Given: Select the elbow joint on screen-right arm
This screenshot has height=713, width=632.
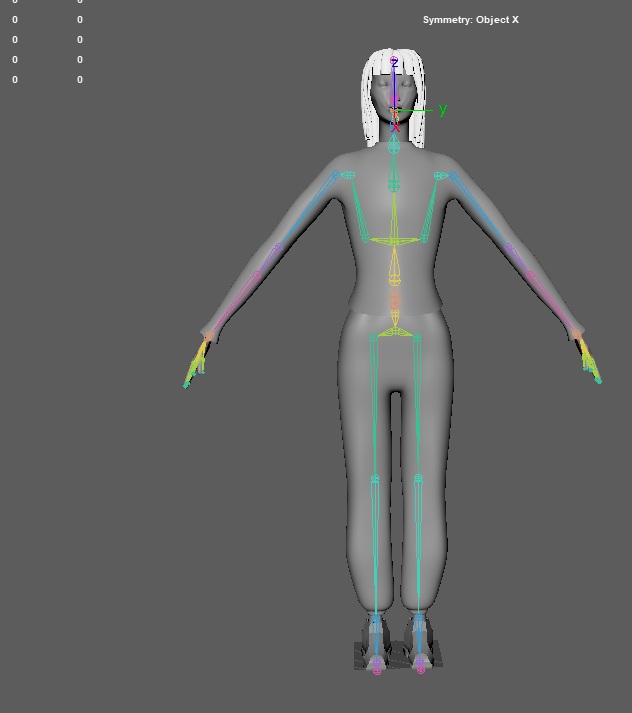Looking at the screenshot, I should point(509,248).
